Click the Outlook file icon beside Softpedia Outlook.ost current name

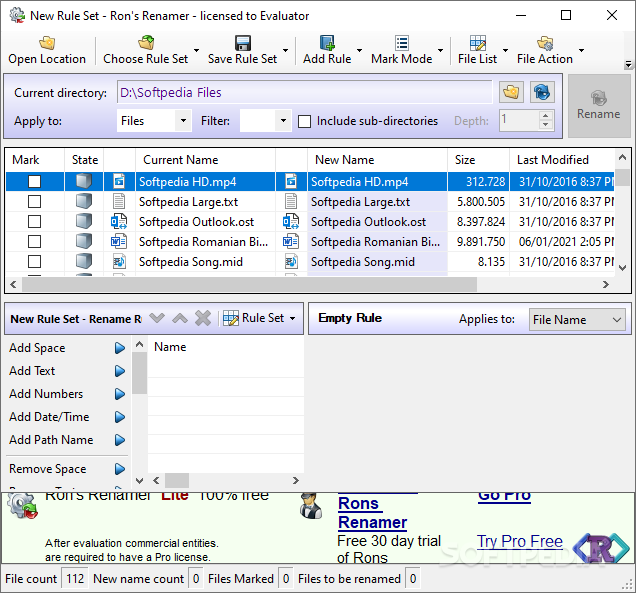coord(119,221)
